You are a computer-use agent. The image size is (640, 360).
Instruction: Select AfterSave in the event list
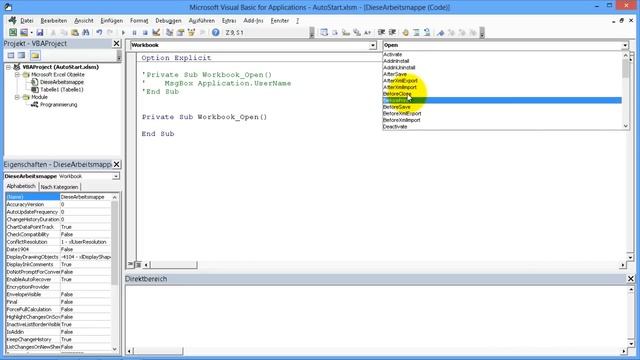pos(395,74)
